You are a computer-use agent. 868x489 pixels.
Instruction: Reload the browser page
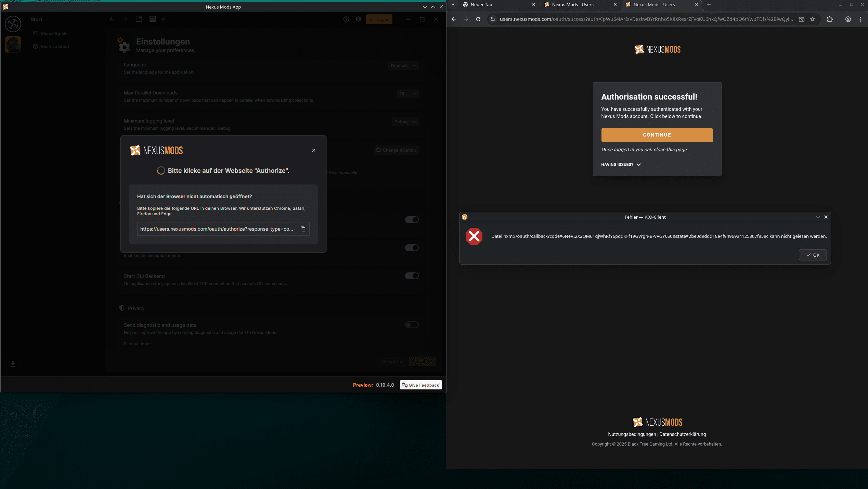tap(478, 19)
